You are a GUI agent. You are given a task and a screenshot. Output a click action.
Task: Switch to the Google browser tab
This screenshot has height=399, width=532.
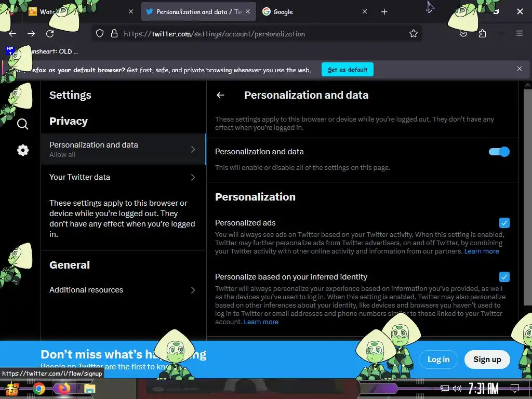(314, 11)
